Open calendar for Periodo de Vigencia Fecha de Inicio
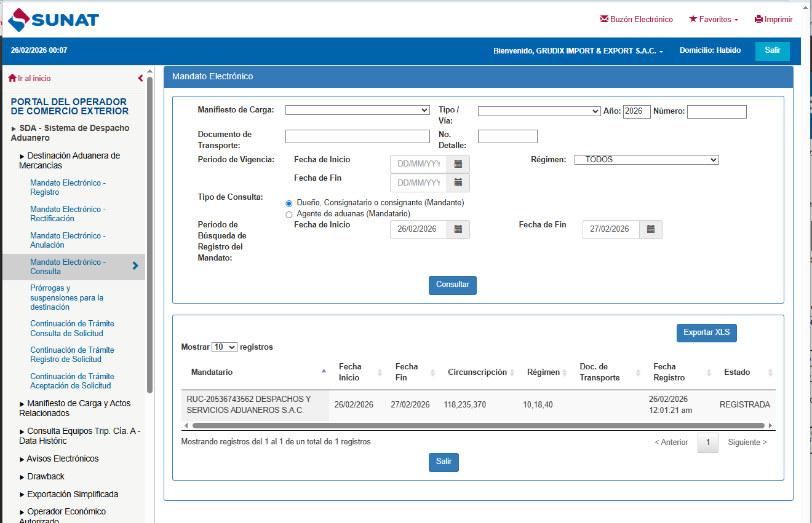This screenshot has width=812, height=523. 458,164
